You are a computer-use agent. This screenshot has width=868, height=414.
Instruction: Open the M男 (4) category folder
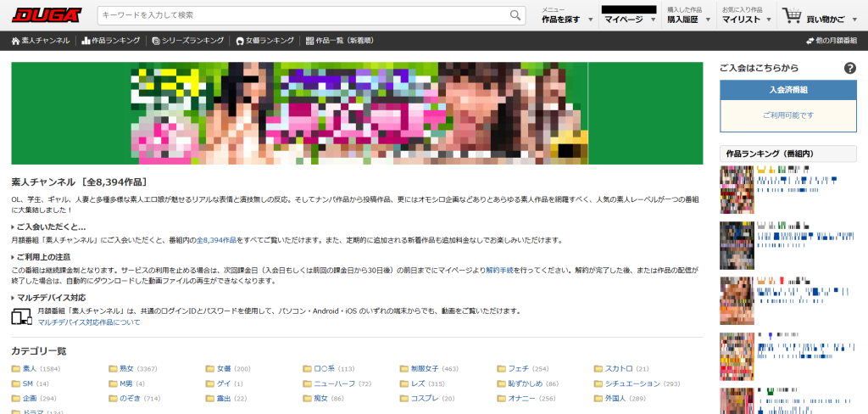(127, 383)
